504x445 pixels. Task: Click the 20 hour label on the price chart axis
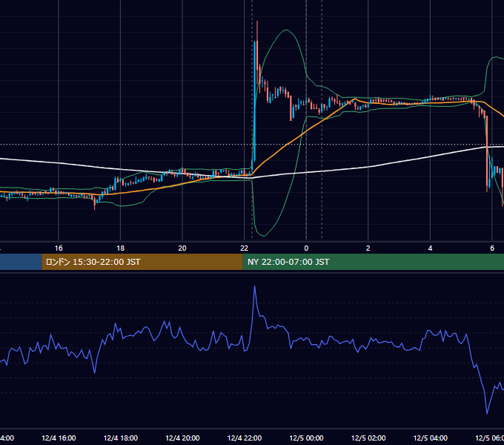(x=182, y=248)
